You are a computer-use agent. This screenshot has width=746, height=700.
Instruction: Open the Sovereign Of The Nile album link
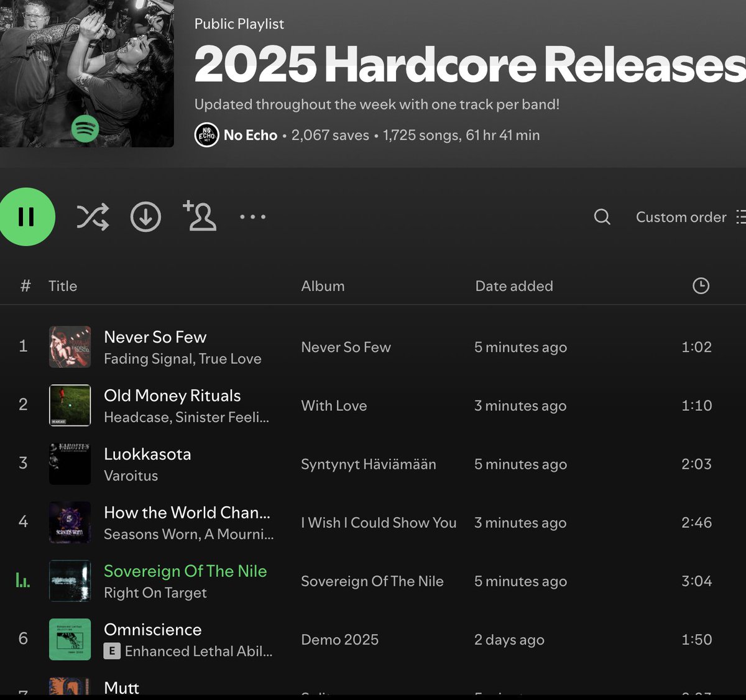[372, 581]
